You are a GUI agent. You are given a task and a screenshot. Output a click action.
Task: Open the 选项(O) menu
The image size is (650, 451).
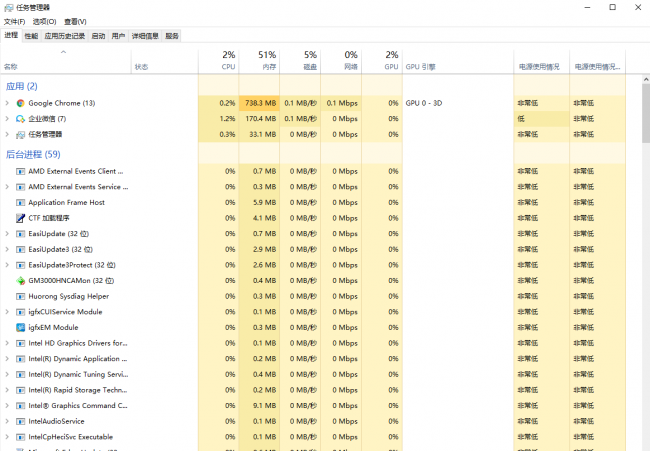coord(44,22)
